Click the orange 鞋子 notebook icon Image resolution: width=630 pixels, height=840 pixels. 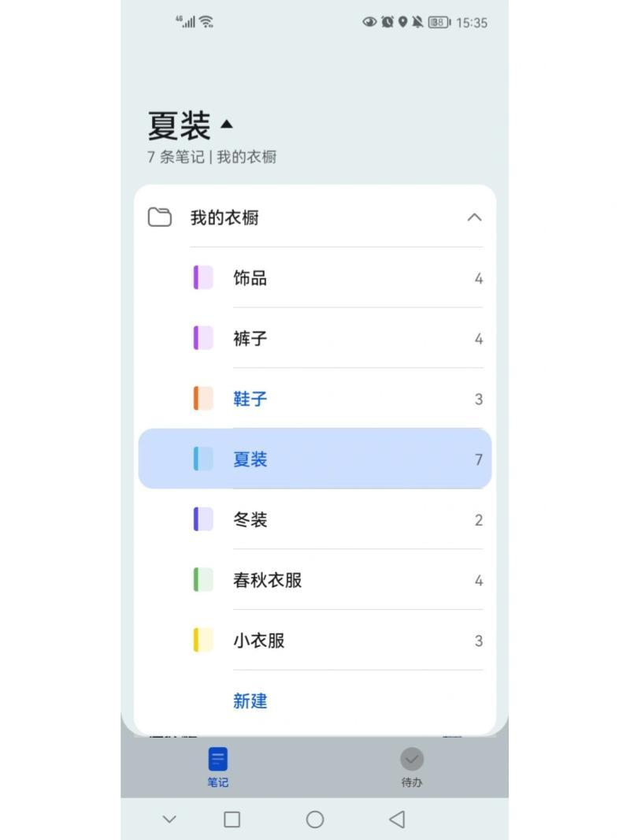203,399
